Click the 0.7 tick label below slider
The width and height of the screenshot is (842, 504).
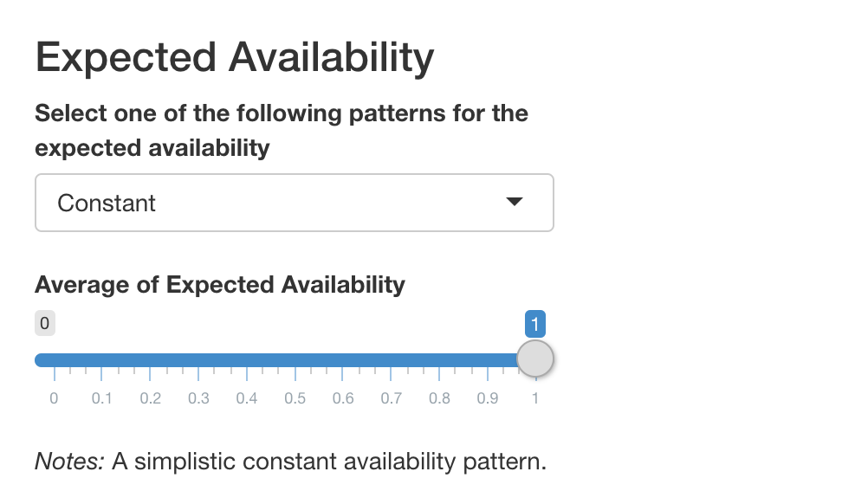(391, 399)
